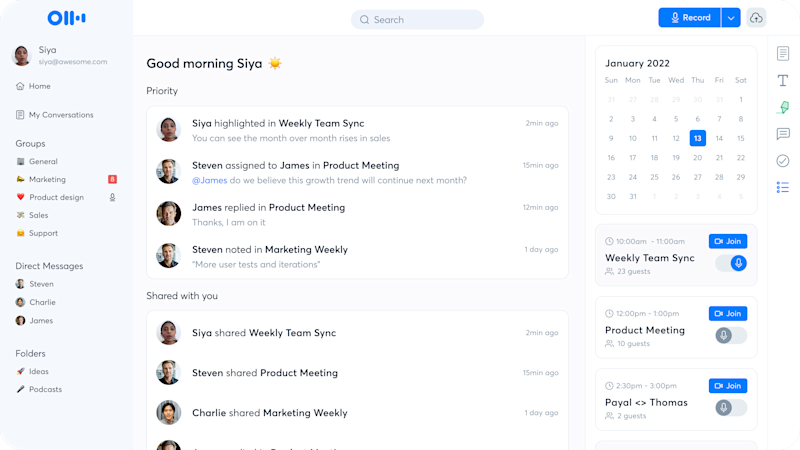Select January 20 on the calendar
This screenshot has width=800, height=450.
(x=697, y=158)
